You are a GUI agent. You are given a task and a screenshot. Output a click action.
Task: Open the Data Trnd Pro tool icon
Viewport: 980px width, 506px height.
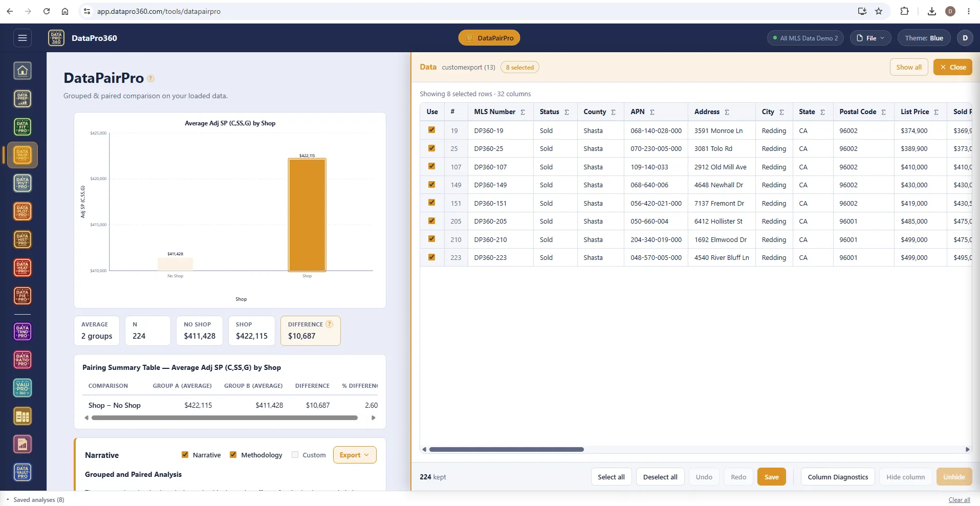click(23, 332)
